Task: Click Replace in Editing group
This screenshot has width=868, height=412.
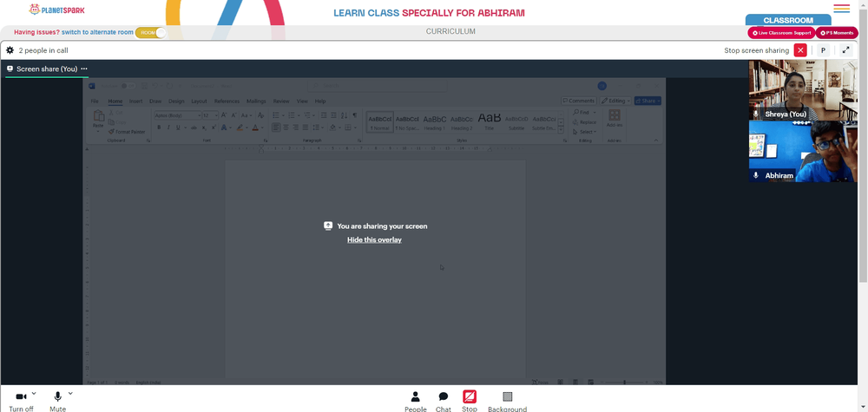Action: click(x=584, y=122)
